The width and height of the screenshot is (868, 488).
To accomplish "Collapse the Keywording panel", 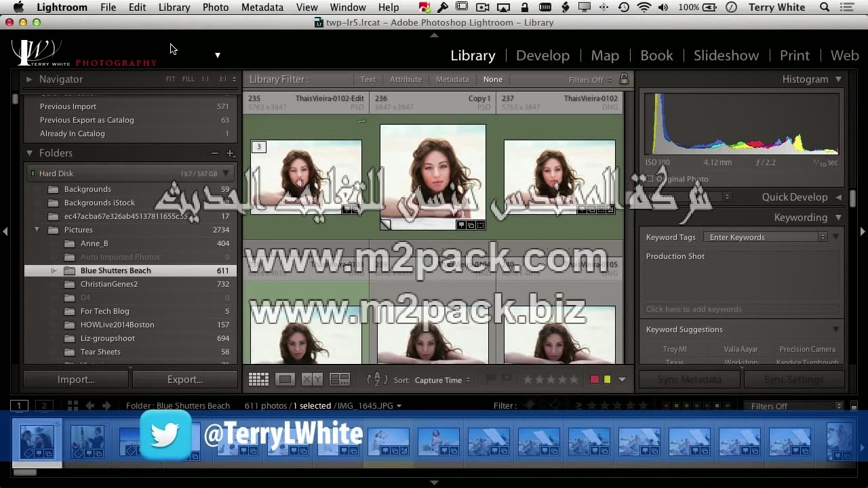I will point(838,218).
